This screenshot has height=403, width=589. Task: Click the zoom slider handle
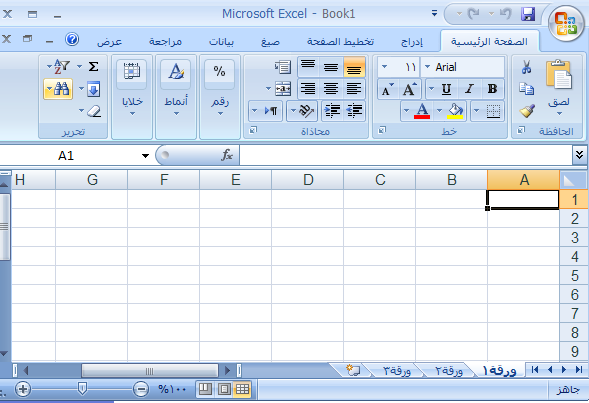tap(82, 389)
